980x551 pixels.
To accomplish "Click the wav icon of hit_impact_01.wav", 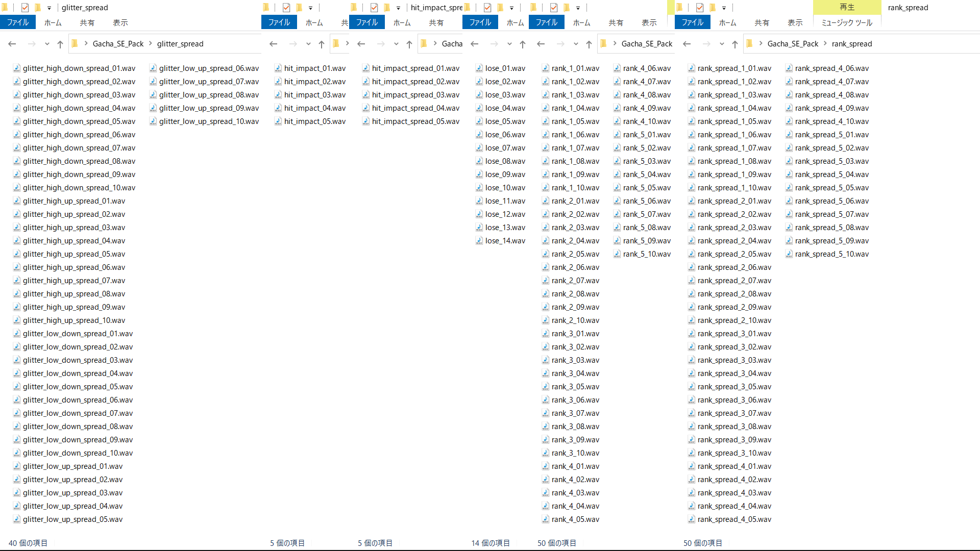I will pyautogui.click(x=278, y=68).
